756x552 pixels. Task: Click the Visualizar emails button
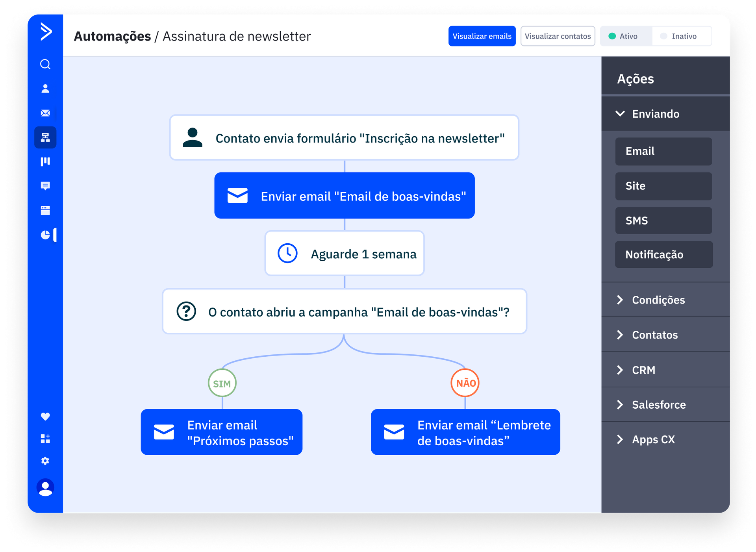click(482, 36)
